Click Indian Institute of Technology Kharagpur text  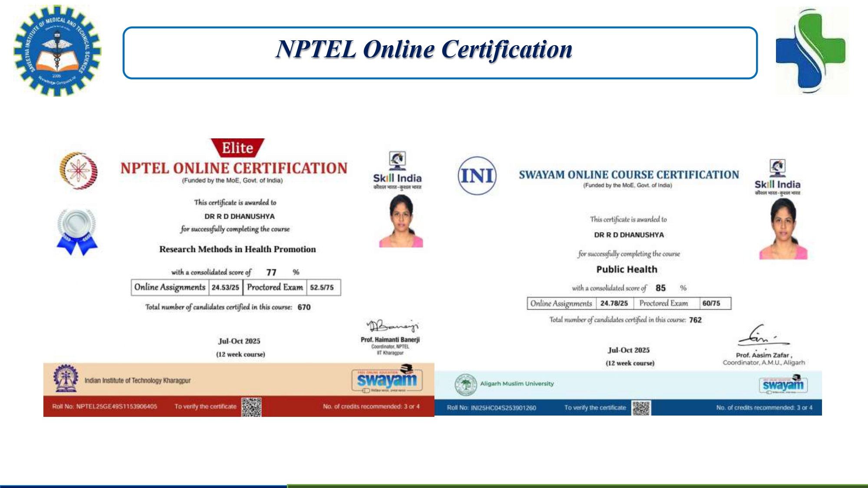[x=138, y=380]
